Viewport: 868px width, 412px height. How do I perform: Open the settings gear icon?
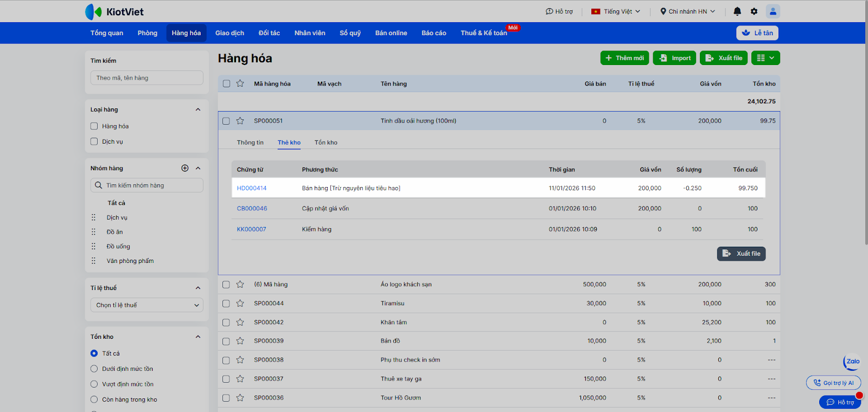pos(754,11)
